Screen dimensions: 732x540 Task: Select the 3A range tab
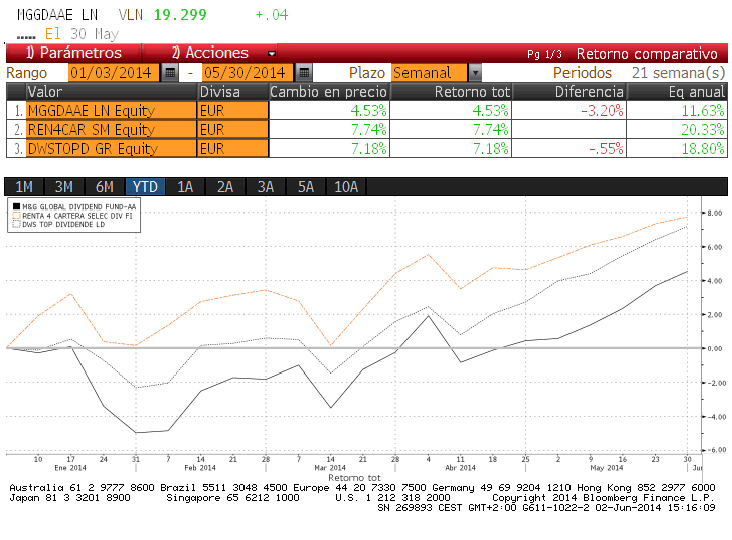pos(266,187)
